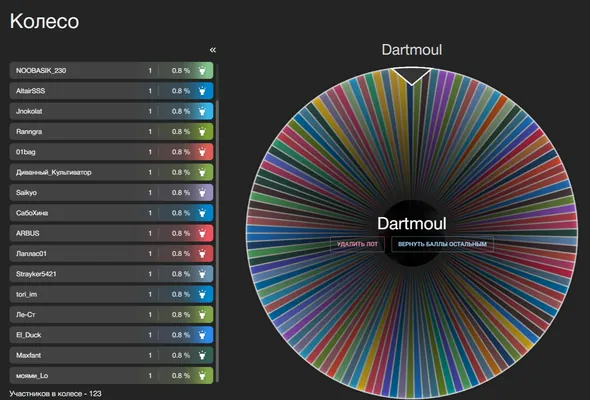Click the highlight icon on Saikyo row

tap(202, 192)
